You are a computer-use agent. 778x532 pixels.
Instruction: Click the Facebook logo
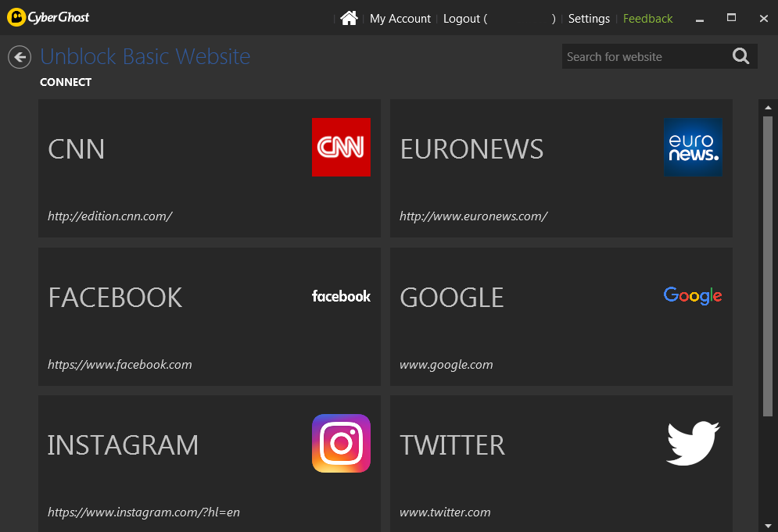pyautogui.click(x=341, y=296)
